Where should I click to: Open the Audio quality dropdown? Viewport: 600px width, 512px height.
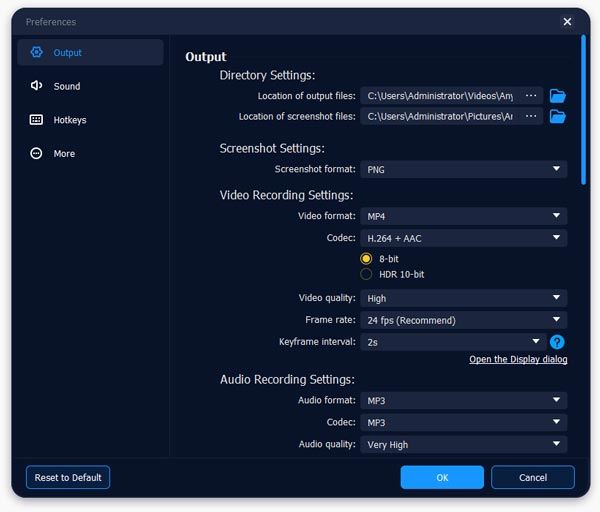(x=463, y=445)
